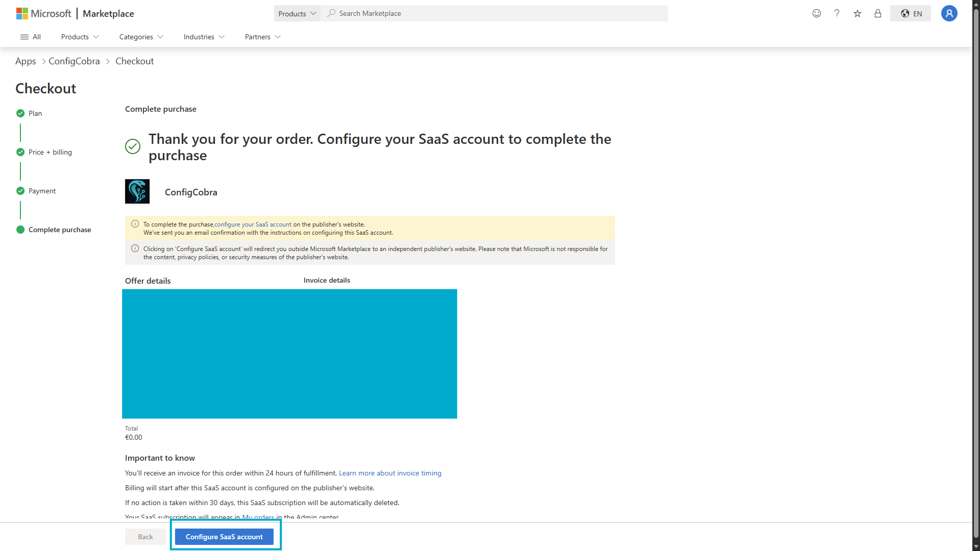Open user account avatar
980x551 pixels.
click(949, 13)
